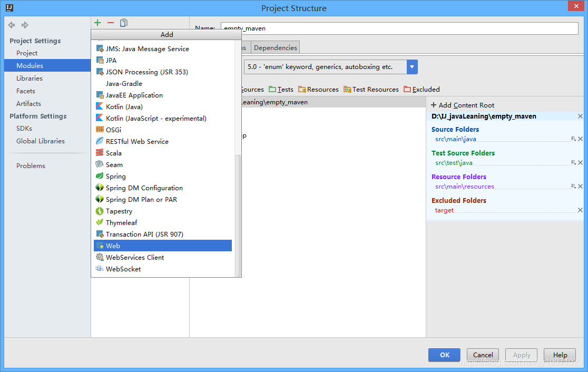Screen dimensions: 588x372
Task: Click the Add popup list scrollbar
Action: tap(238, 216)
